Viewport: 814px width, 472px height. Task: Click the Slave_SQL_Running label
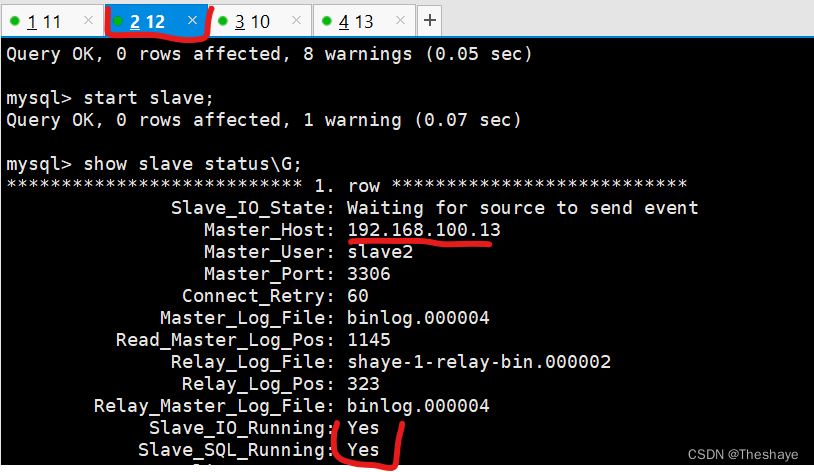pyautogui.click(x=236, y=450)
